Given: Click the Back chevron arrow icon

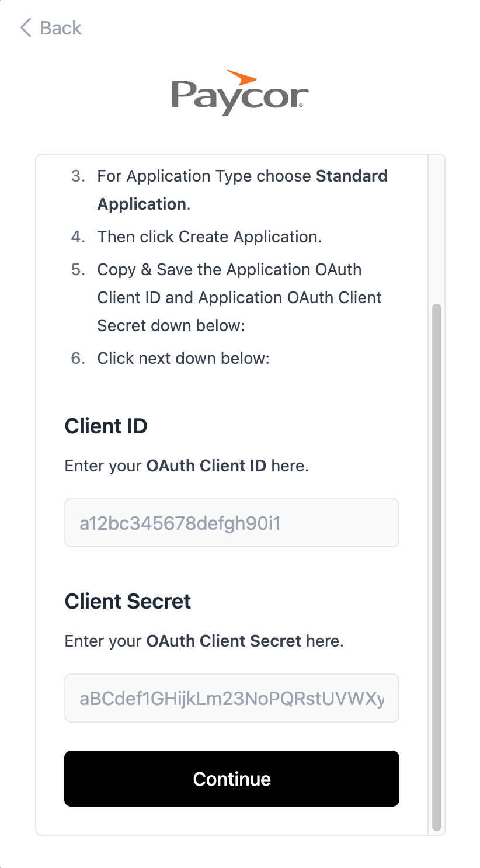Looking at the screenshot, I should pyautogui.click(x=25, y=27).
